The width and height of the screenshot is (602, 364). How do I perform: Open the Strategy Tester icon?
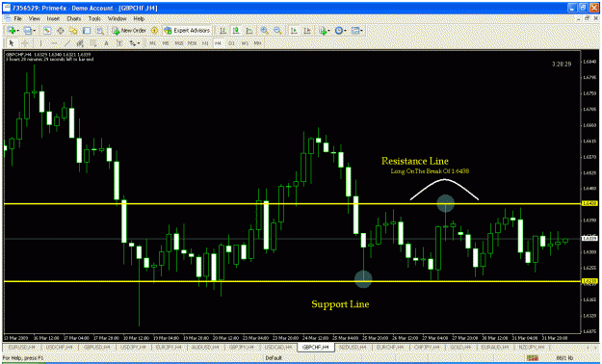point(100,31)
